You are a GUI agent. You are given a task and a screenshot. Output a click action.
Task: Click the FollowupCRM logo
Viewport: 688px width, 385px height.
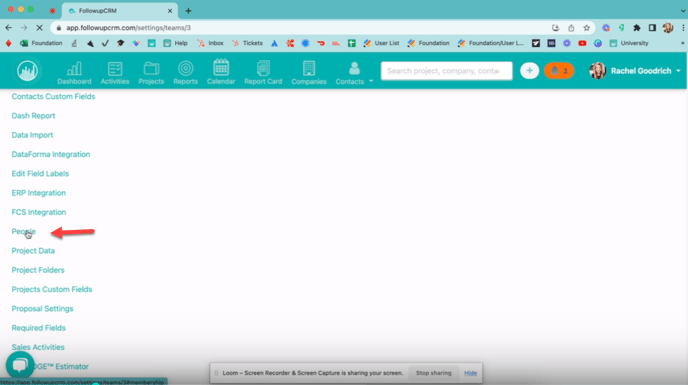click(x=27, y=71)
